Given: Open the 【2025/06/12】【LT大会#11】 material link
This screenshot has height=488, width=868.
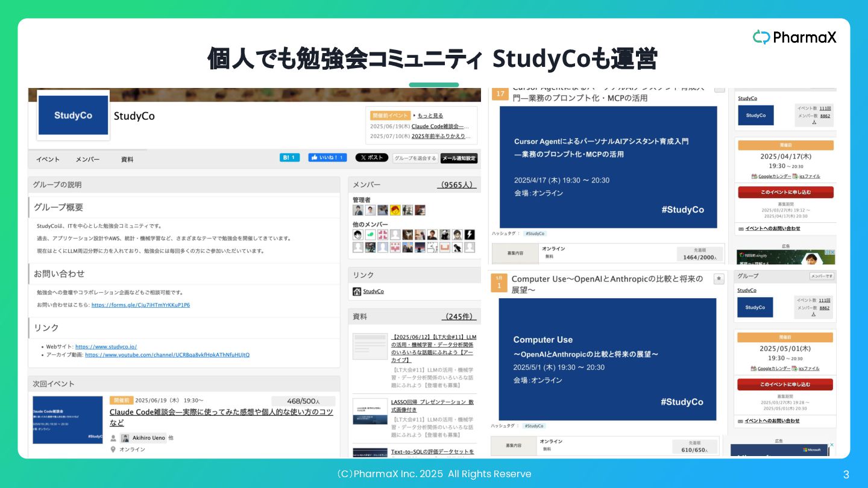Looking at the screenshot, I should (433, 348).
